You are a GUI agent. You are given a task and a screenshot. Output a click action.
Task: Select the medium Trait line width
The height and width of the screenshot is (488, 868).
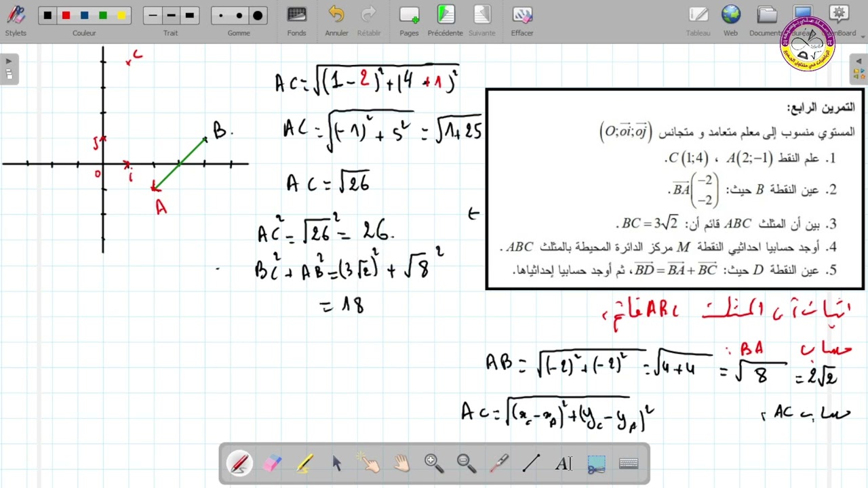tap(171, 16)
